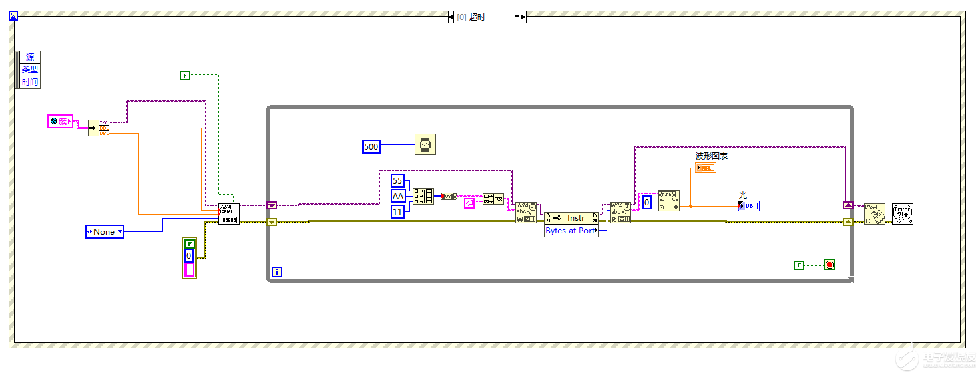Select the Simple Error Handler icon
Image resolution: width=980 pixels, height=375 pixels.
tap(903, 213)
